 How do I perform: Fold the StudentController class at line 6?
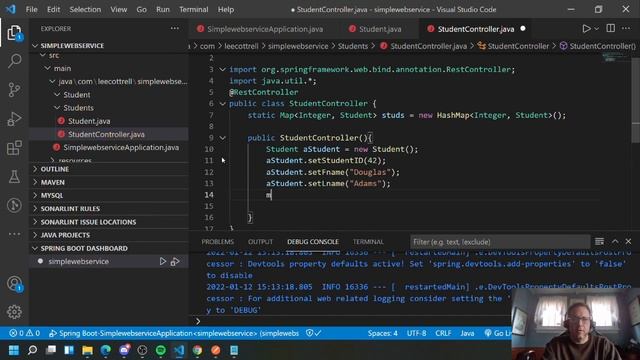click(222, 104)
